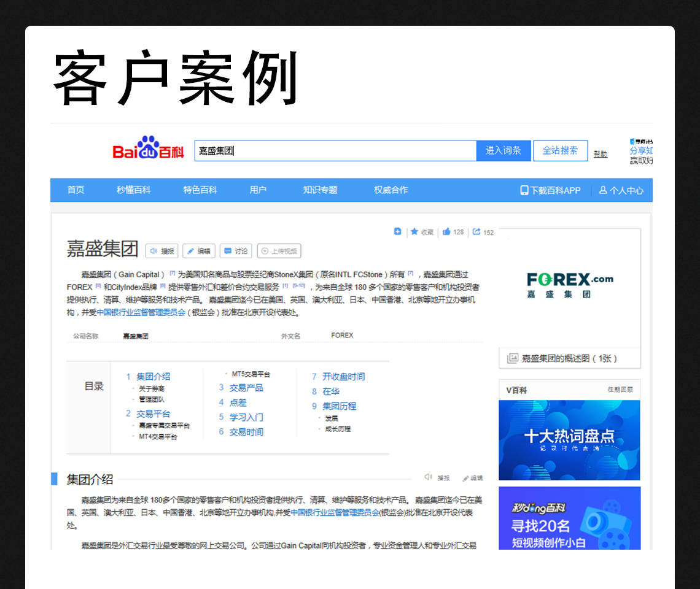Jump to 开收盘时间 in the 目录
Screen dimensions: 700x589
coord(344,377)
